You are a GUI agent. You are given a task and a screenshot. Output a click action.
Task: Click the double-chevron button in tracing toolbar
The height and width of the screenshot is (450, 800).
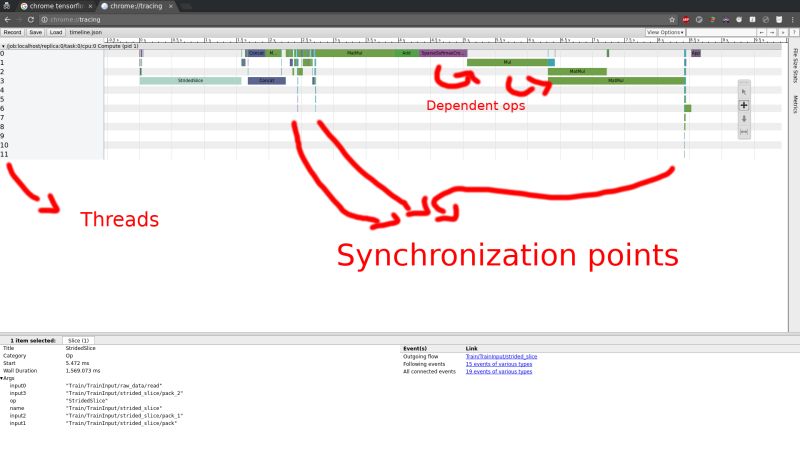point(783,32)
